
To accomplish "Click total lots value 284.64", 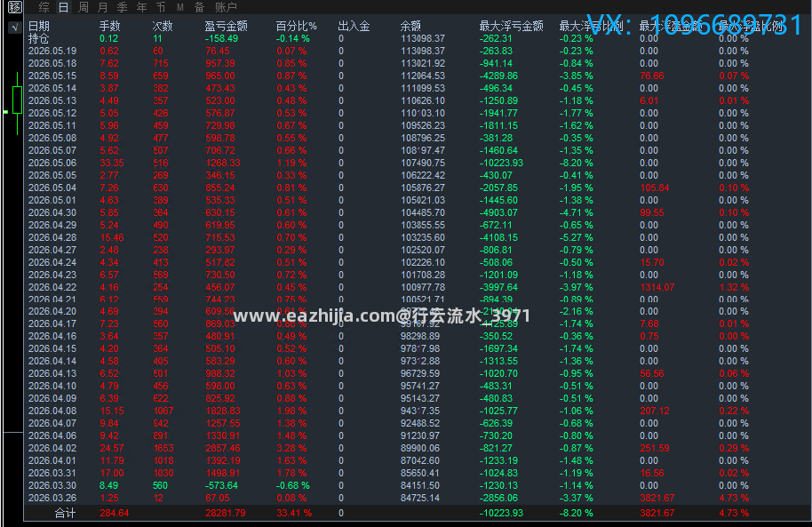I will click(x=115, y=513).
